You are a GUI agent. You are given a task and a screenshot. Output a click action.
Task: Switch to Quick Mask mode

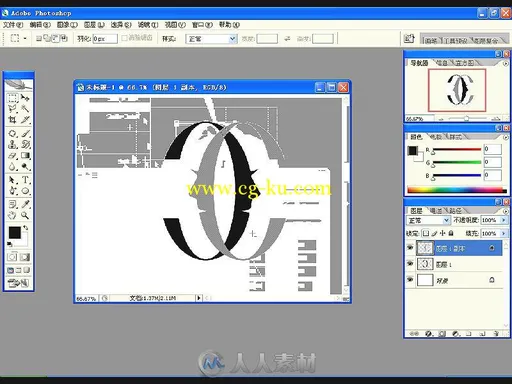click(x=25, y=257)
